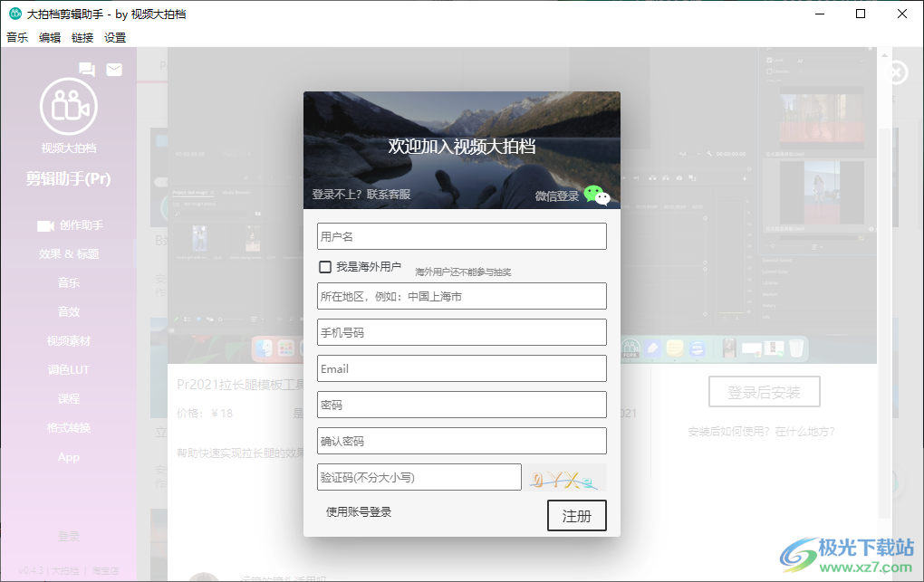The width and height of the screenshot is (924, 582).
Task: Click the app icon in title bar
Action: (15, 14)
